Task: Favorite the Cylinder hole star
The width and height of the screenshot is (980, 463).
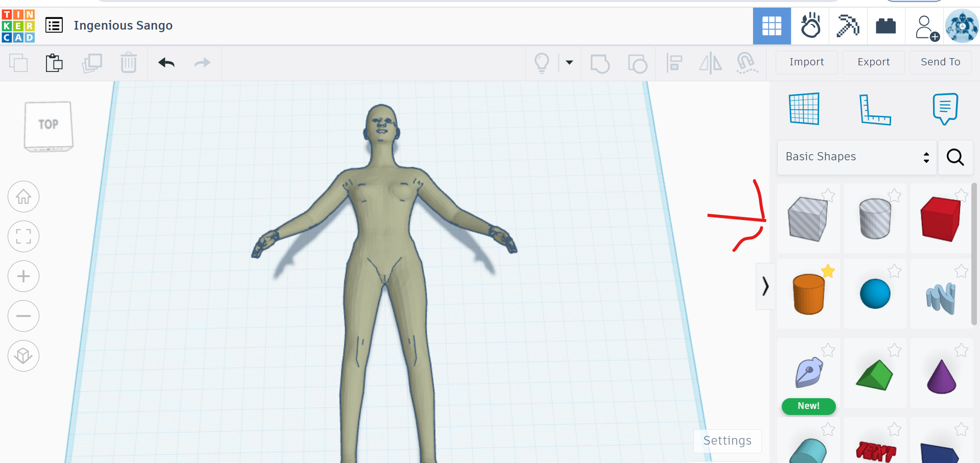Action: (894, 195)
